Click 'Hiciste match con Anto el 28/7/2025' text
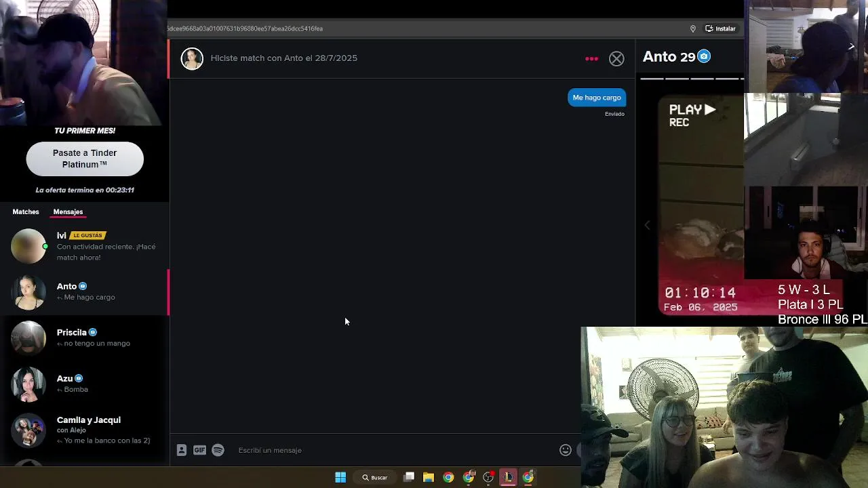The width and height of the screenshot is (868, 488). click(283, 58)
